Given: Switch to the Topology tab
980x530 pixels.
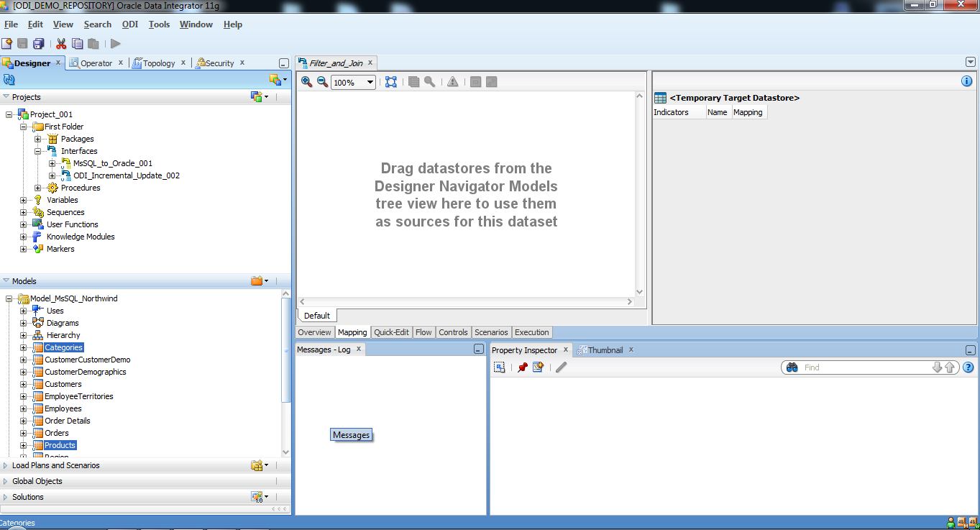Looking at the screenshot, I should click(x=158, y=63).
